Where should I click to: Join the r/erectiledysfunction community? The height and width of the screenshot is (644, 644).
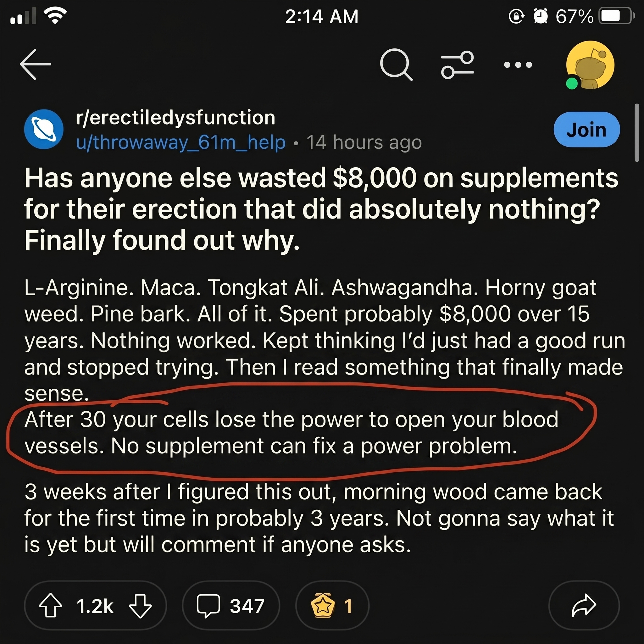[587, 129]
